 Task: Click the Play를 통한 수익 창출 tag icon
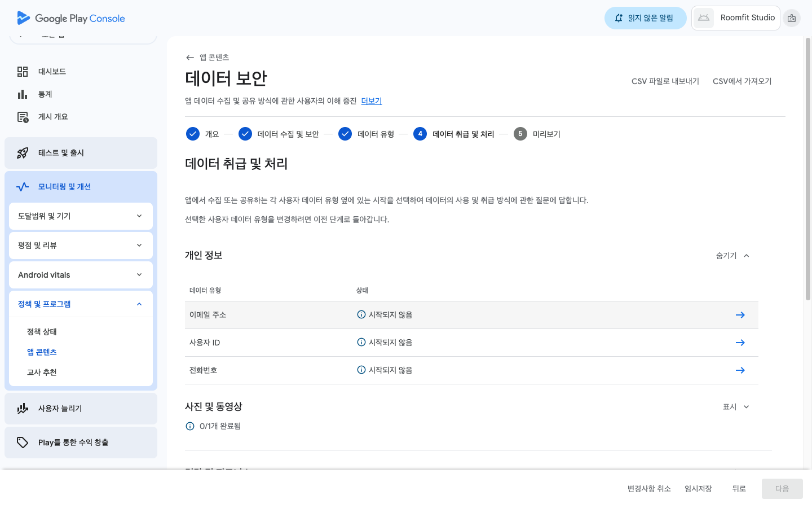pyautogui.click(x=23, y=443)
